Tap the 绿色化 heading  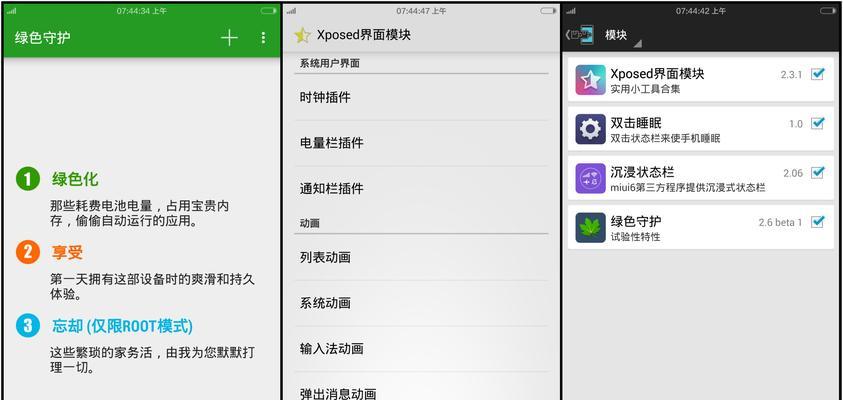coord(75,179)
